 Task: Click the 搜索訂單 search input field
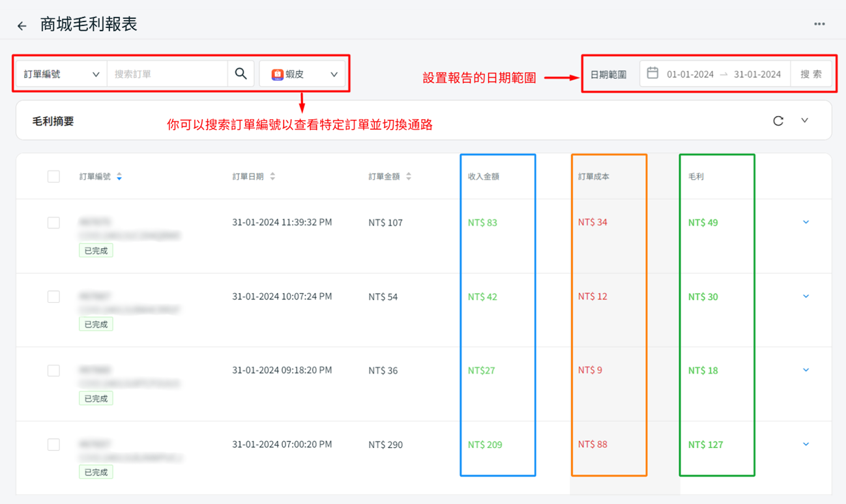pyautogui.click(x=167, y=74)
